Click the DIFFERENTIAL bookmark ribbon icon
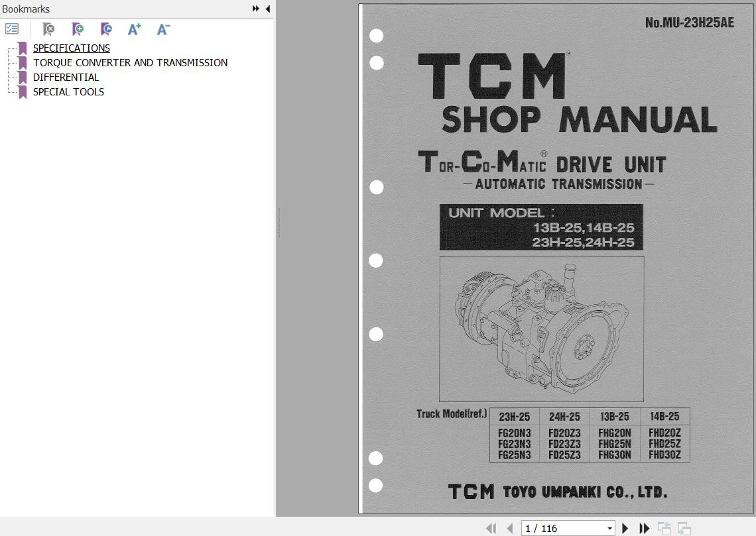756x536 pixels. click(22, 77)
